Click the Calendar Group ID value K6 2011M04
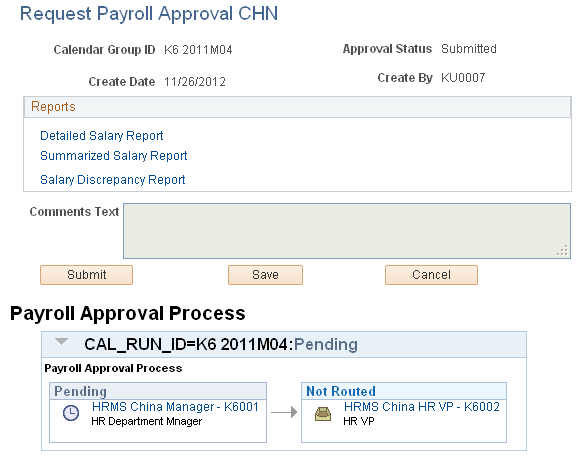The height and width of the screenshot is (458, 583). tap(198, 50)
